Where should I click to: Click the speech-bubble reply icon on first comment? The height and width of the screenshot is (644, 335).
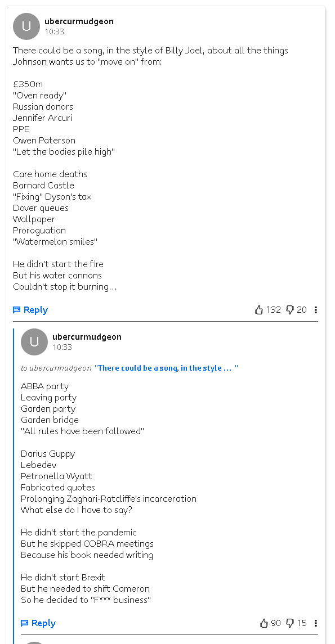pyautogui.click(x=16, y=309)
